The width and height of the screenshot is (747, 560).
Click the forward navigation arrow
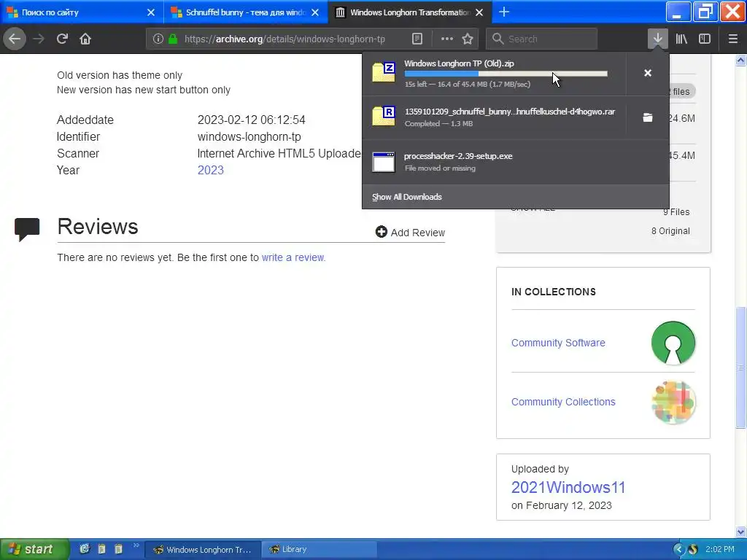coord(39,39)
